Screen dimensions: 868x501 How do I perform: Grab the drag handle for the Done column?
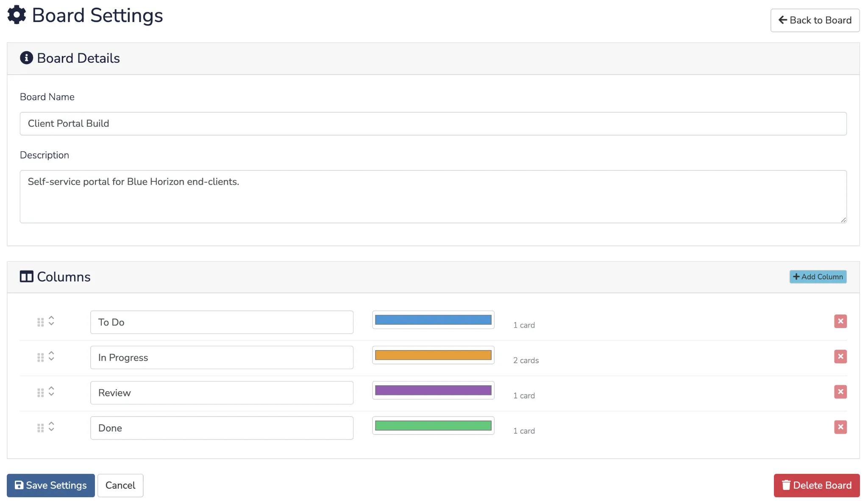coord(41,427)
